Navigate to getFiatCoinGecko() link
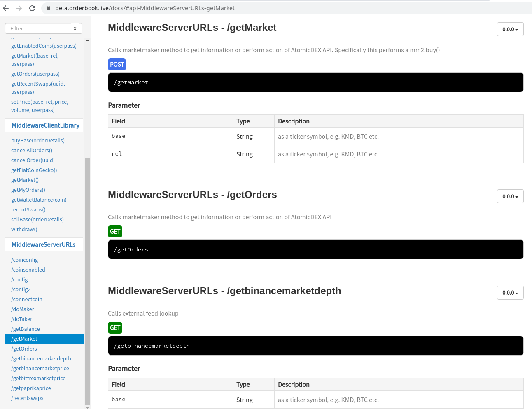Image resolution: width=532 pixels, height=409 pixels. tap(34, 170)
